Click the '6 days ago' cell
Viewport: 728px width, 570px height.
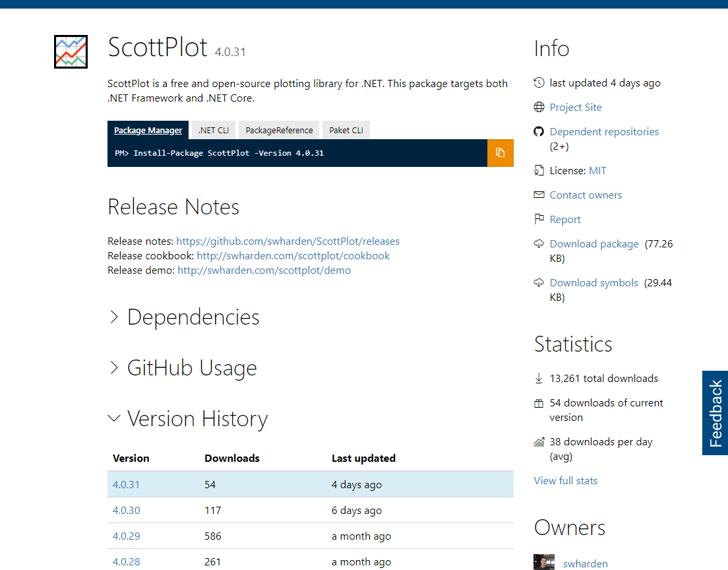[357, 510]
